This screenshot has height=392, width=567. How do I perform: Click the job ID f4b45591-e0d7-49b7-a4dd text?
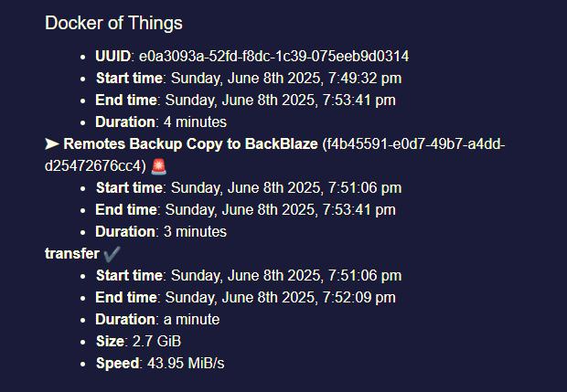pos(413,144)
